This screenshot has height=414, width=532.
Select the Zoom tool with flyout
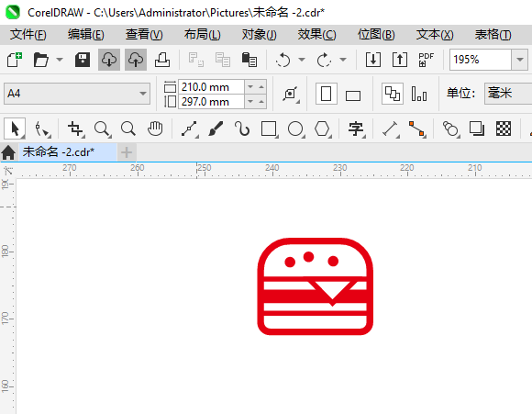pos(102,129)
